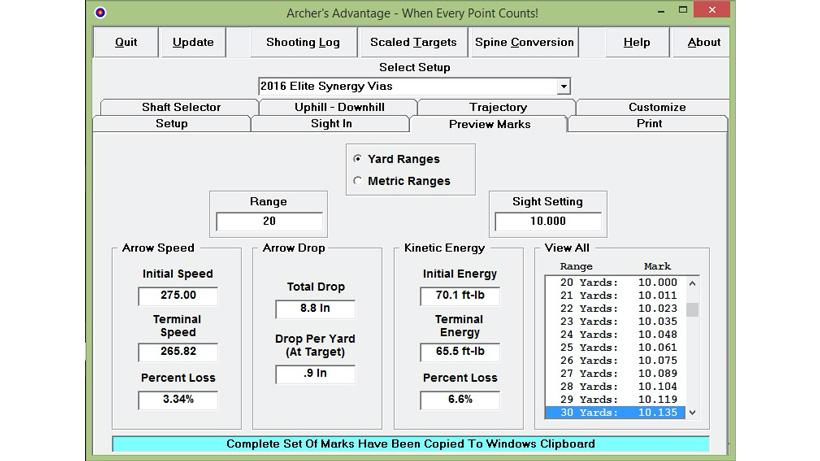Click the Total Drop field 8.8 In
Viewport: 820px width, 461px height.
315,308
